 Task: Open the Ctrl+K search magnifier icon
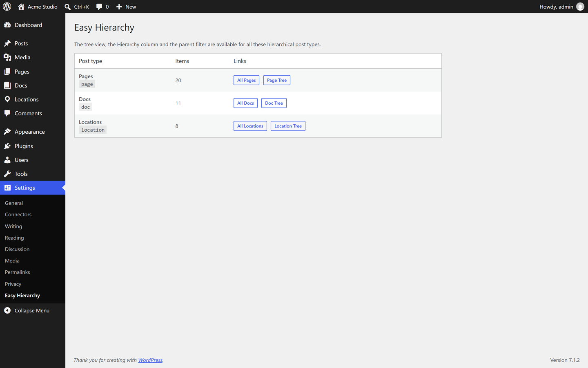(x=68, y=7)
